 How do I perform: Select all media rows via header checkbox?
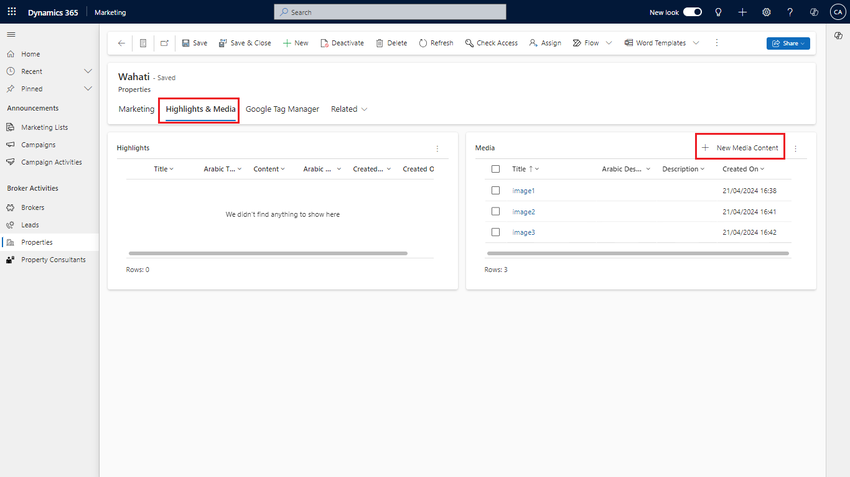point(495,169)
